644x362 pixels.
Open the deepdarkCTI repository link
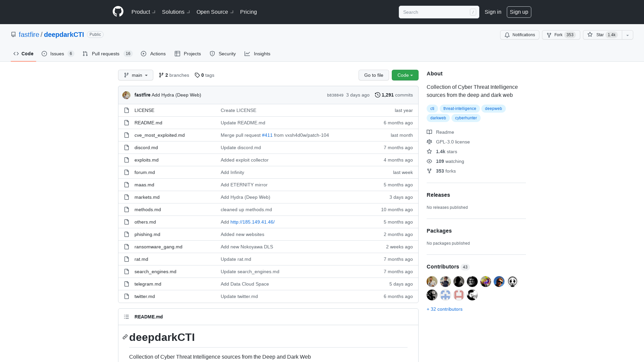coord(64,35)
